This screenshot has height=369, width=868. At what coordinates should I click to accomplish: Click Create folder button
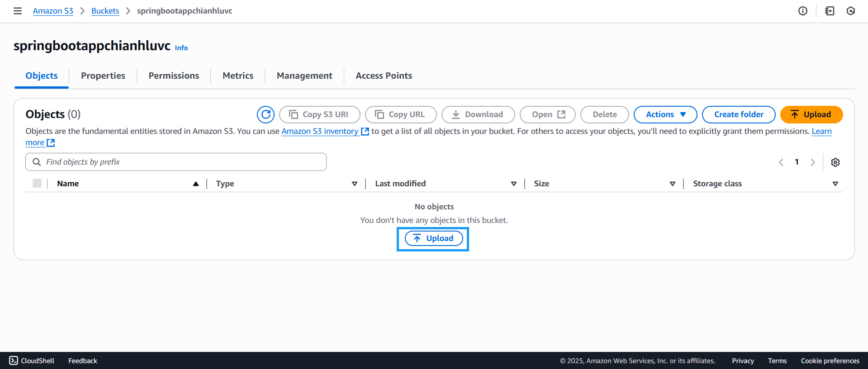pyautogui.click(x=739, y=114)
